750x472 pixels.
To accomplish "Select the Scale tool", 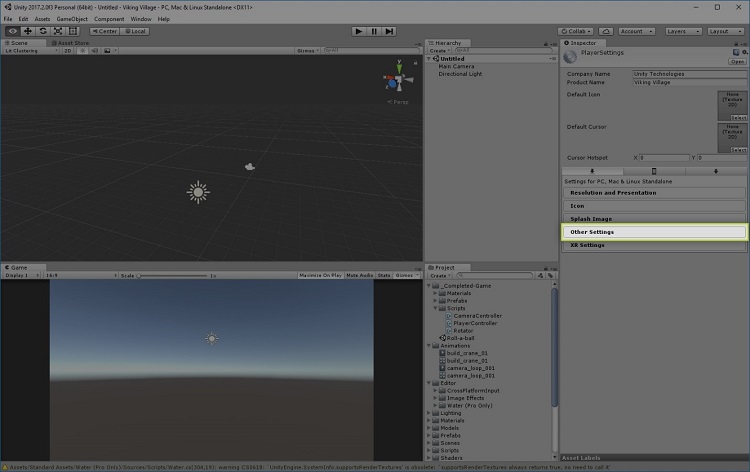I will pos(58,31).
